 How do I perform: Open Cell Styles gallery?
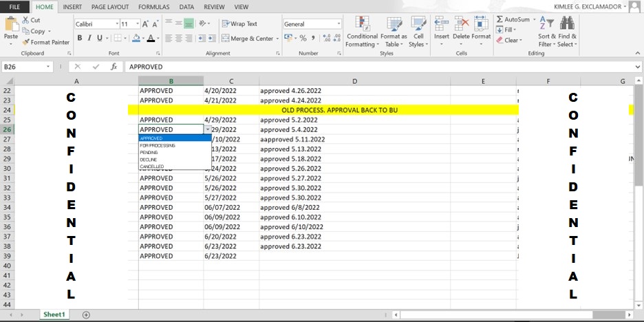(x=418, y=32)
